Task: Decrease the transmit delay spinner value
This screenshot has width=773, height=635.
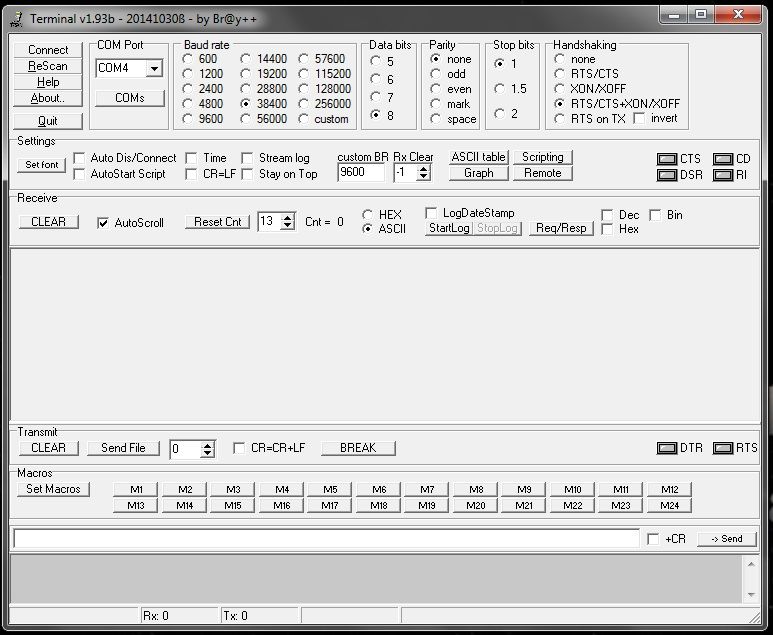Action: [208, 453]
